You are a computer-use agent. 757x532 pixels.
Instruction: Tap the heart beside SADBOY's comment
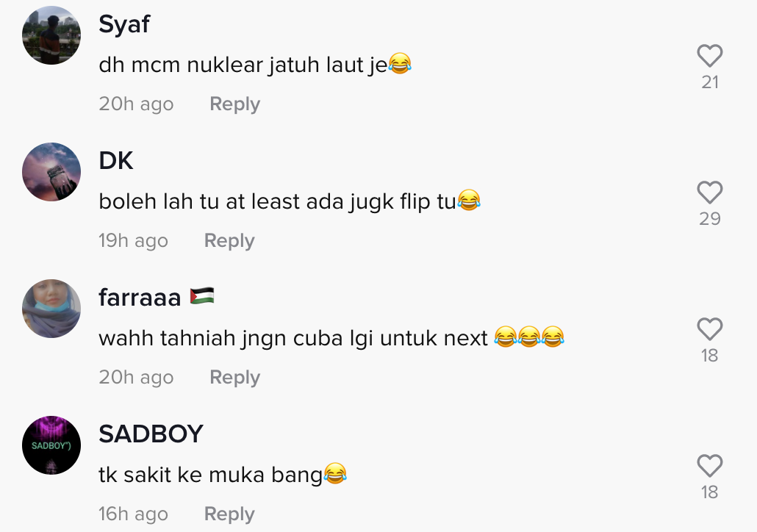(710, 465)
